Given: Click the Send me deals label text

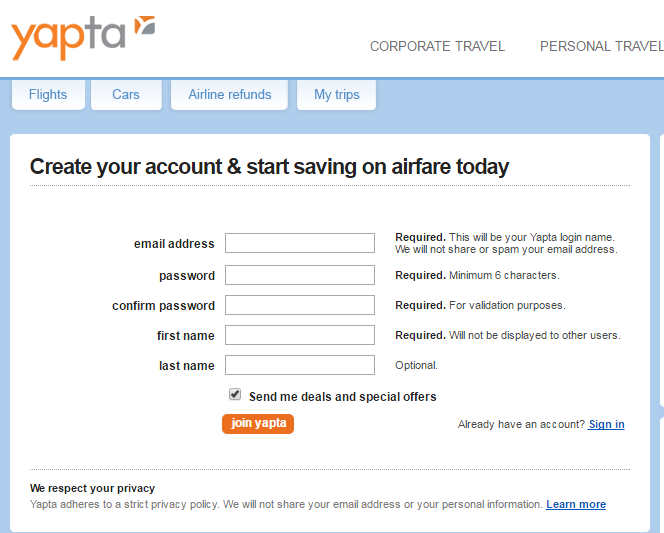Looking at the screenshot, I should 343,397.
